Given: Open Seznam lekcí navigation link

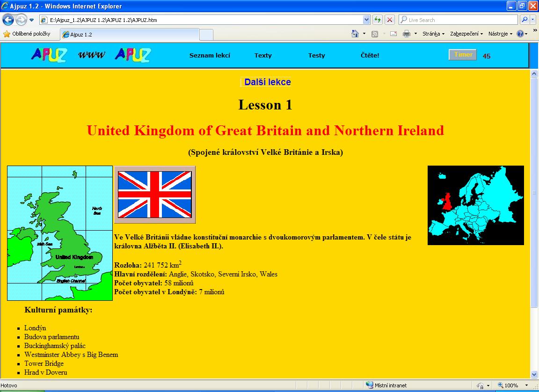Looking at the screenshot, I should 210,55.
